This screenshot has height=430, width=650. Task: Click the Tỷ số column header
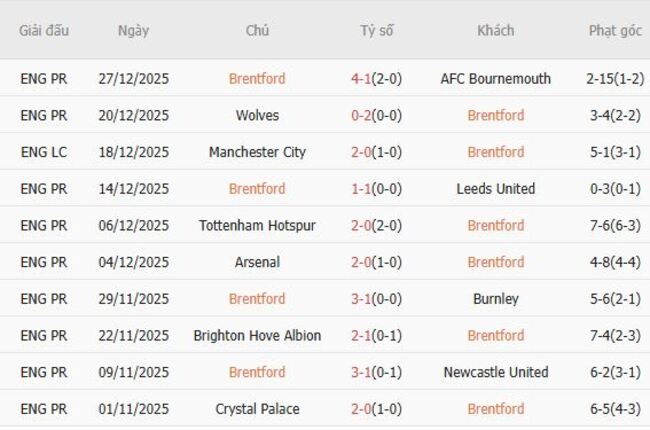(x=376, y=30)
